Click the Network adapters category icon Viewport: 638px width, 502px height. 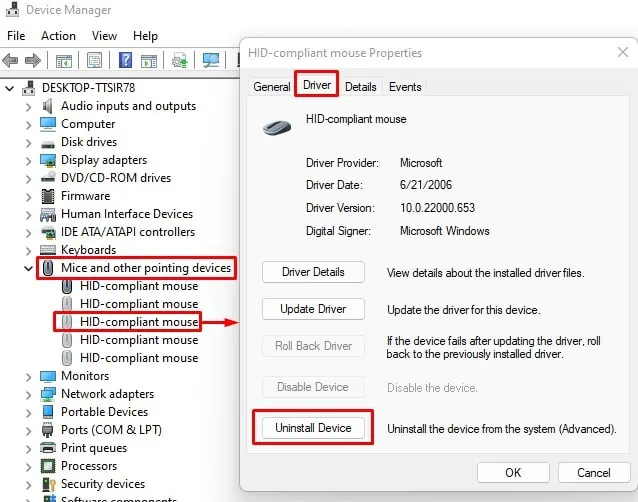[48, 394]
